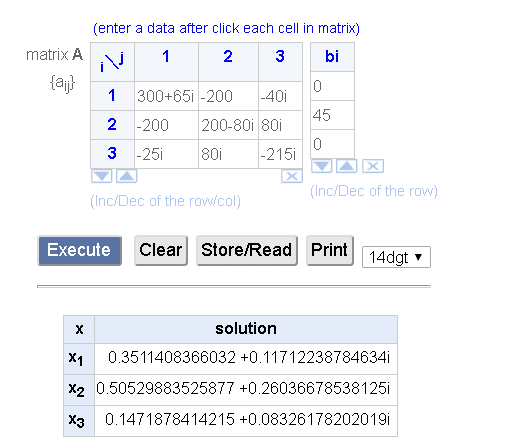Click the down arrow icon under the bi column
This screenshot has height=445, width=513.
point(321,166)
